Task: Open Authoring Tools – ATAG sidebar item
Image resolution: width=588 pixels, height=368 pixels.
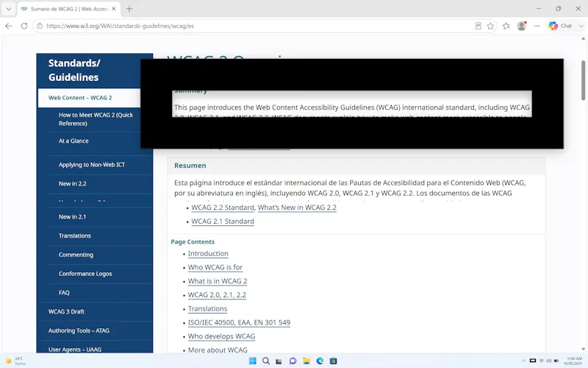Action: pos(79,330)
